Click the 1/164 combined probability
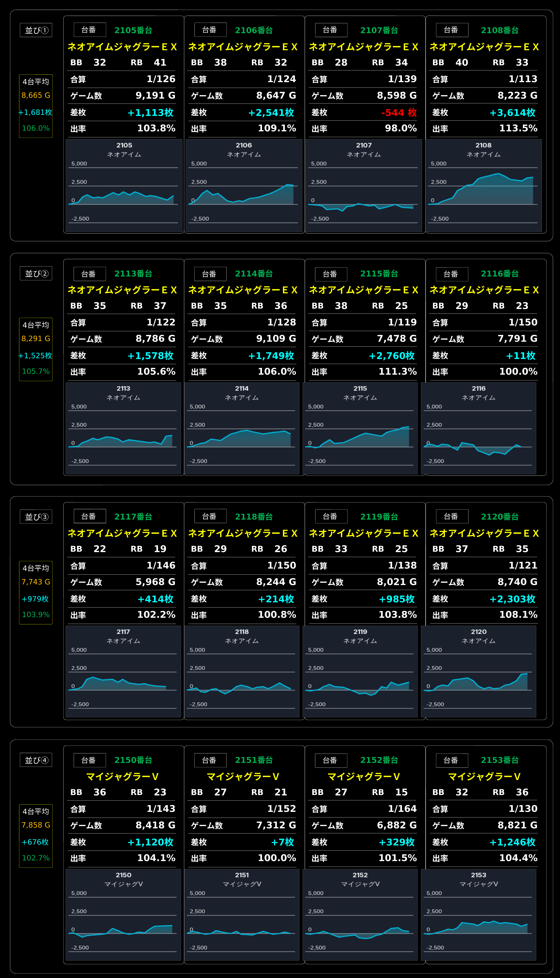The width and height of the screenshot is (560, 978). click(x=402, y=809)
